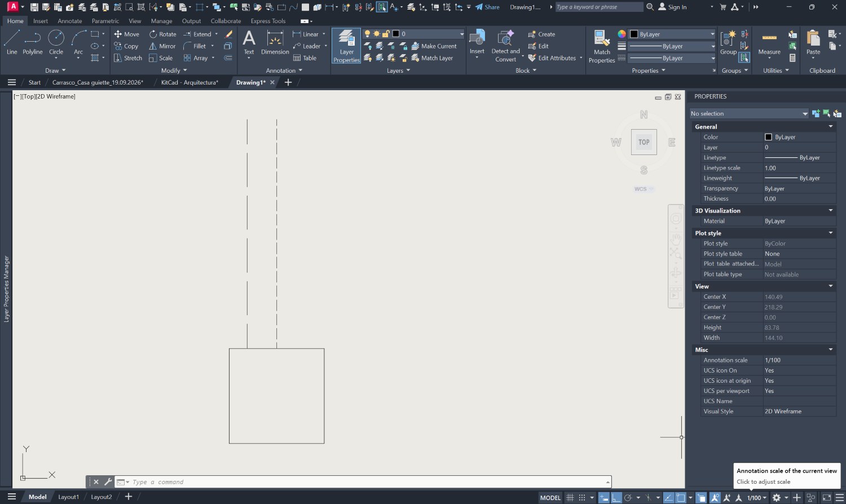Expand the Modify panel
This screenshot has width=846, height=504.
tap(174, 70)
